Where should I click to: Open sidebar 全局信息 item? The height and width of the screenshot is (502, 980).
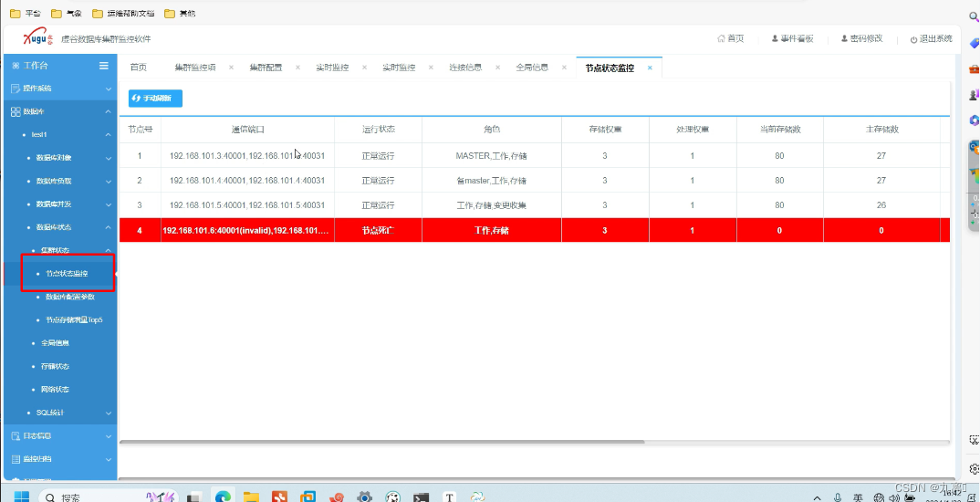55,343
